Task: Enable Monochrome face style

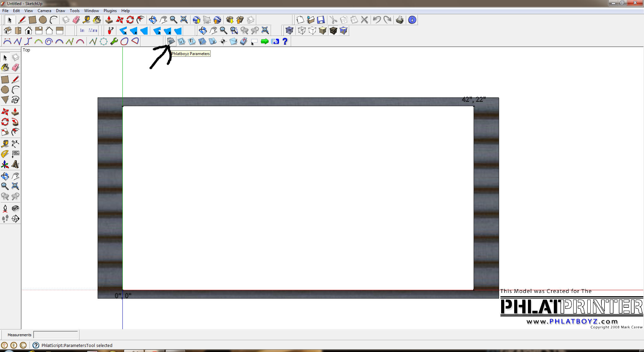Action: [x=343, y=31]
